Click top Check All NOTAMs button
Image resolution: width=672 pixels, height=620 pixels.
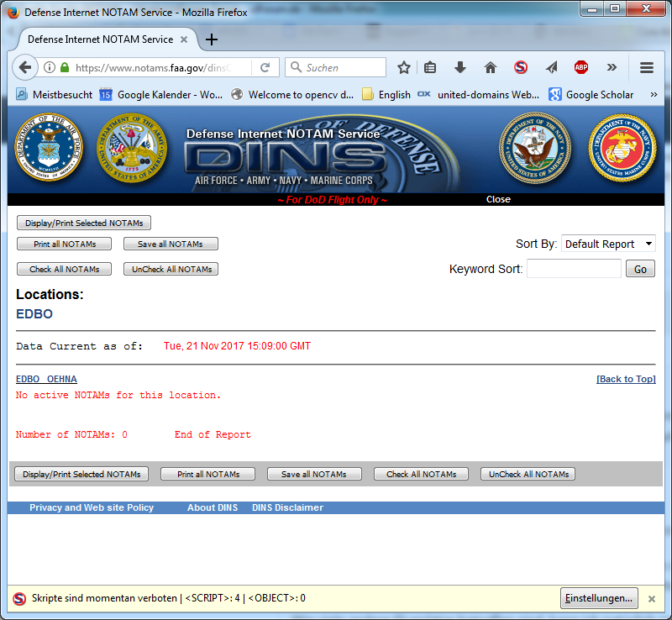65,269
